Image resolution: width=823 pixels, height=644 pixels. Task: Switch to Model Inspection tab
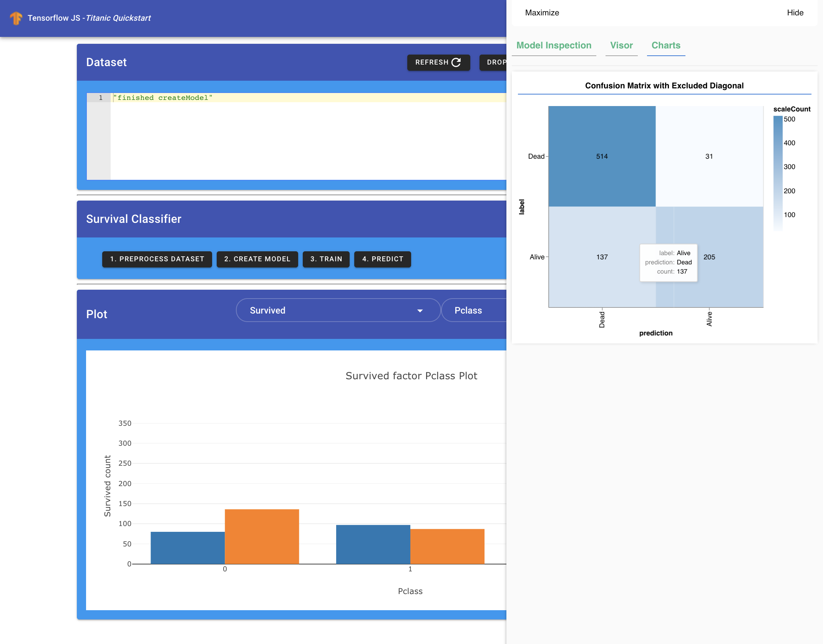554,45
